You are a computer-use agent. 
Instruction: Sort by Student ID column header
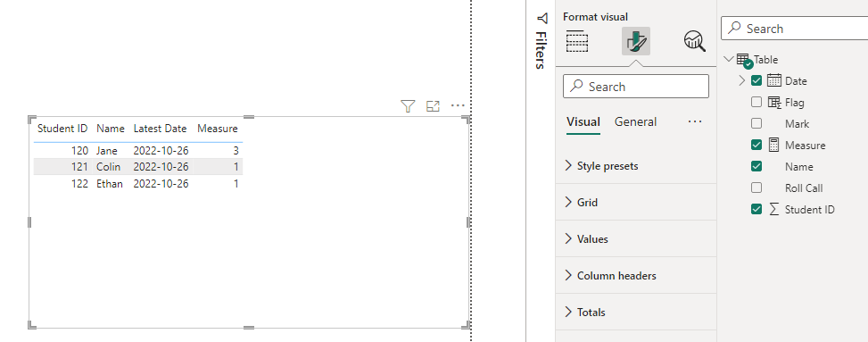point(62,129)
